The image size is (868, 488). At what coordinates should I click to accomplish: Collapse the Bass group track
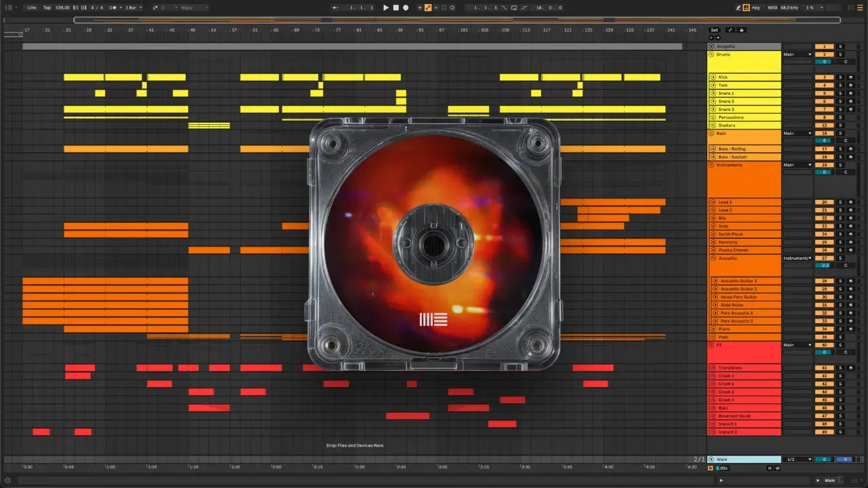pos(712,134)
